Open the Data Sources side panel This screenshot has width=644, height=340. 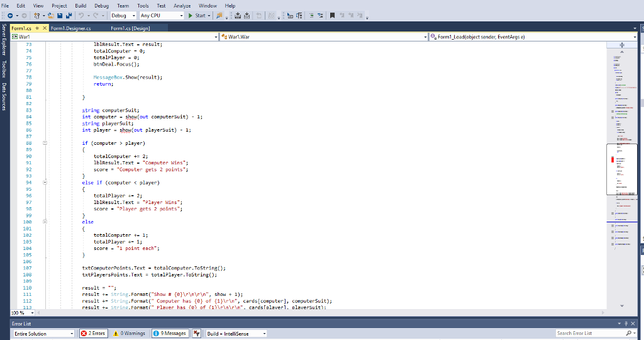pos(4,96)
